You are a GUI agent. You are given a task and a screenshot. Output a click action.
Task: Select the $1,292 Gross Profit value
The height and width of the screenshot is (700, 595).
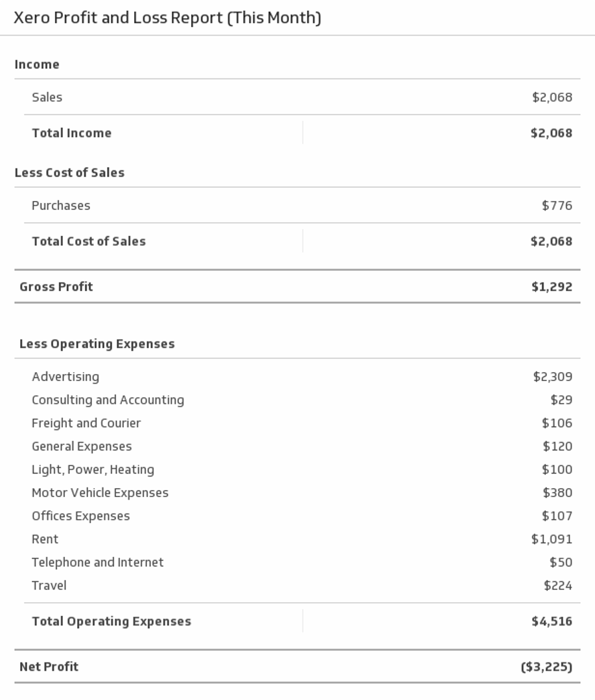[552, 286]
